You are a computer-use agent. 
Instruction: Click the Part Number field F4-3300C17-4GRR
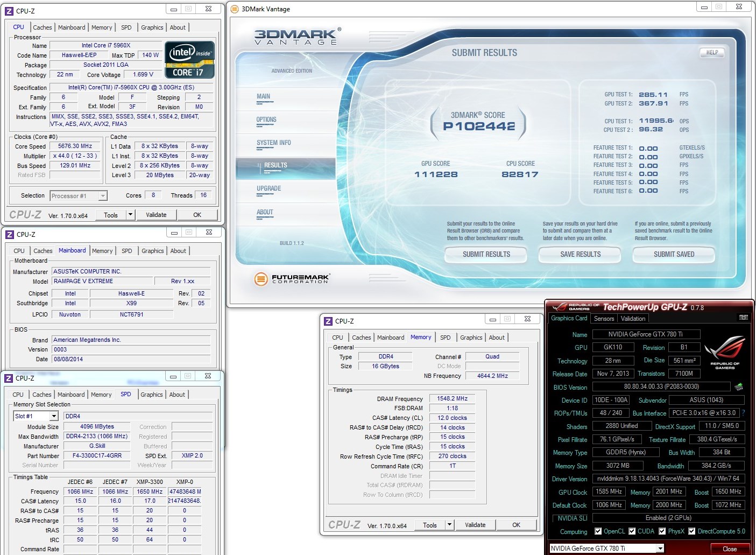pos(97,455)
